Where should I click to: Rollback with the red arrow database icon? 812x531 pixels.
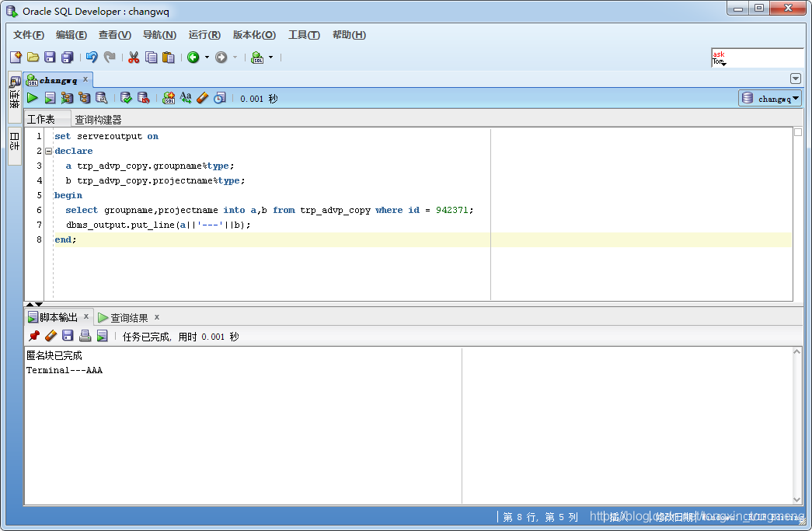[144, 97]
